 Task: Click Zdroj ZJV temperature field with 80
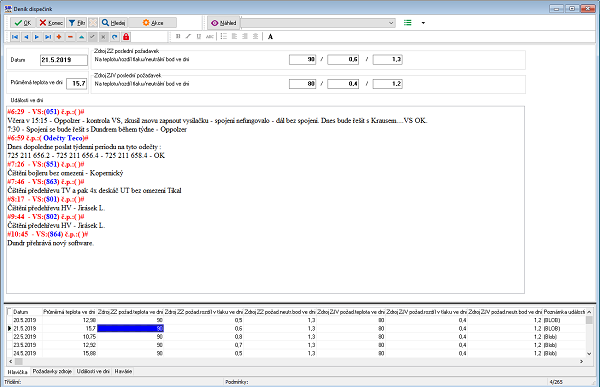[302, 84]
